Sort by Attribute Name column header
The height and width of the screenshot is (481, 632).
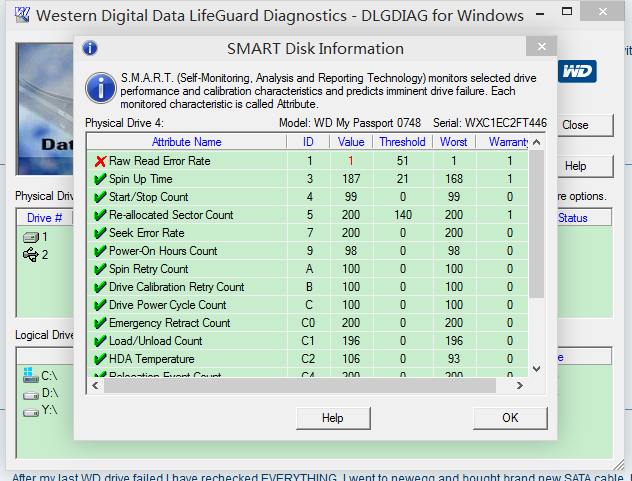click(187, 142)
